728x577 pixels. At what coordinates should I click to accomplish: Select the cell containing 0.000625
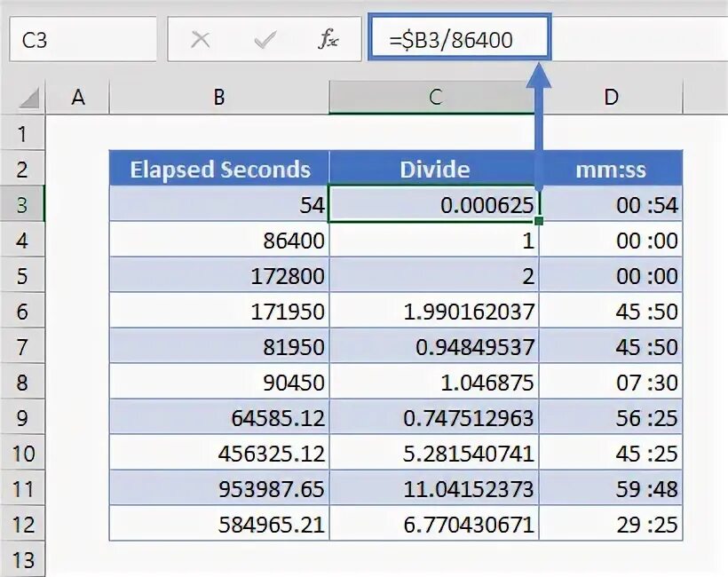coord(434,204)
